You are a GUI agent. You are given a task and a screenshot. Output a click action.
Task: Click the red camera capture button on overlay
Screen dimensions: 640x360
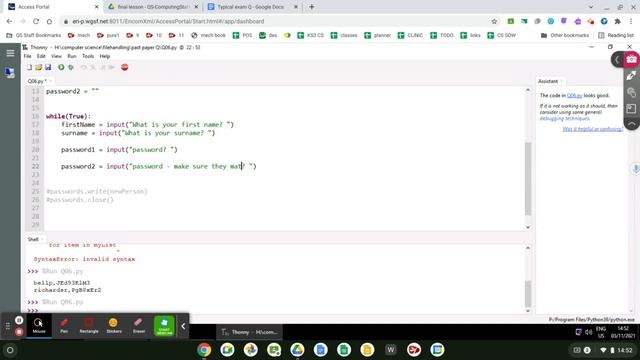(x=631, y=60)
